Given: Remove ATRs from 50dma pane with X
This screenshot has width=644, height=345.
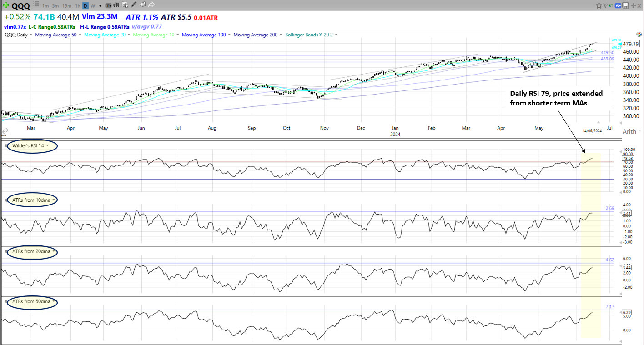Looking at the screenshot, I should pyautogui.click(x=5, y=301).
